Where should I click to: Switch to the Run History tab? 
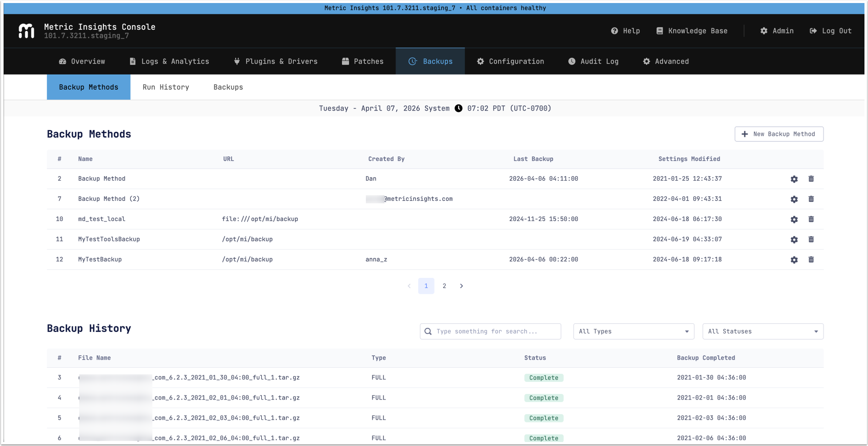[x=166, y=87]
